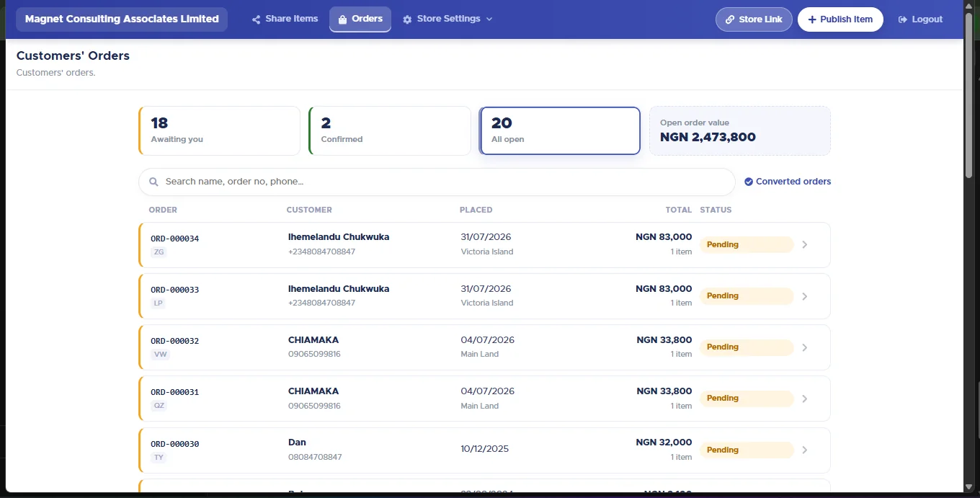Click the checkmark icon beside Converted orders
The image size is (980, 498).
coord(749,182)
